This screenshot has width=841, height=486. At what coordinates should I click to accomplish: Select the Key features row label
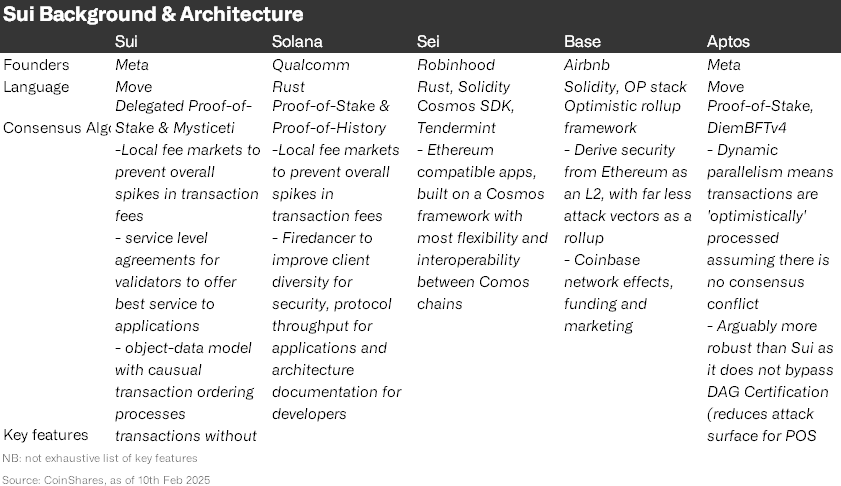click(x=46, y=435)
